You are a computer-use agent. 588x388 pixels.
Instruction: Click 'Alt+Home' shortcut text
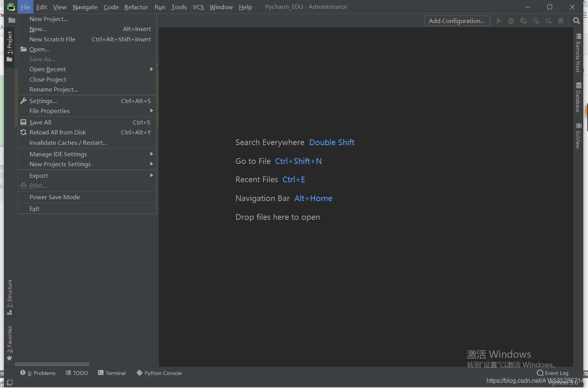(x=313, y=198)
